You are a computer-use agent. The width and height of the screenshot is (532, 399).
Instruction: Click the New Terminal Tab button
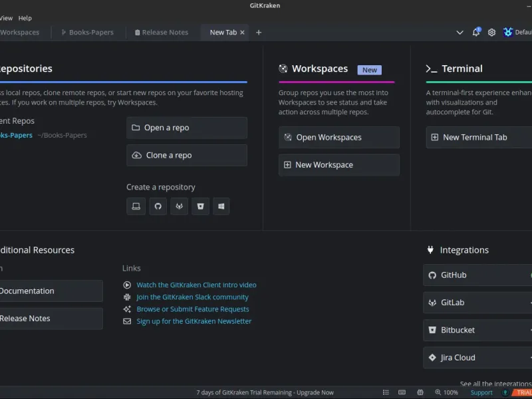click(479, 138)
